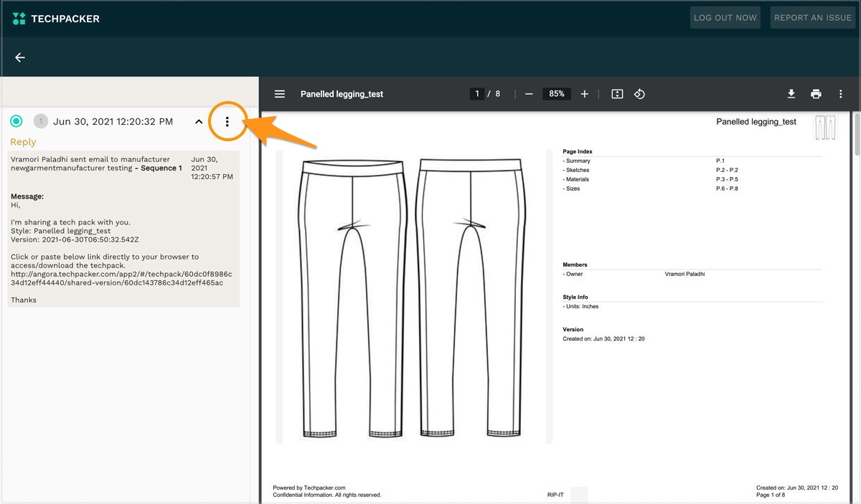The width and height of the screenshot is (861, 504).
Task: Toggle fit to page in PDF viewer
Action: pyautogui.click(x=617, y=94)
